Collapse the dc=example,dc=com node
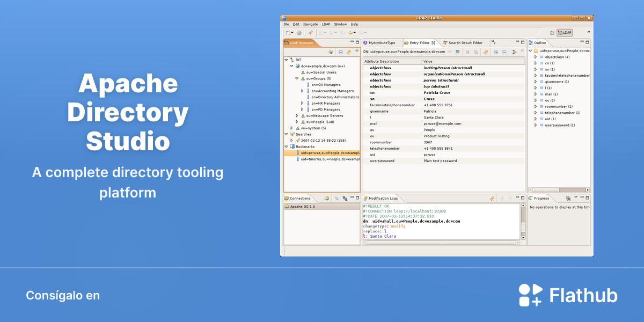The height and width of the screenshot is (322, 644). click(x=291, y=66)
